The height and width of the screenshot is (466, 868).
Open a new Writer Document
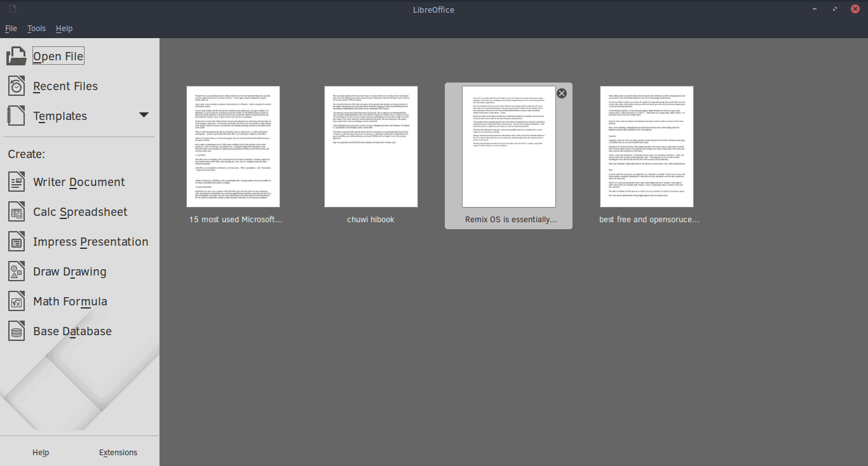click(x=78, y=182)
